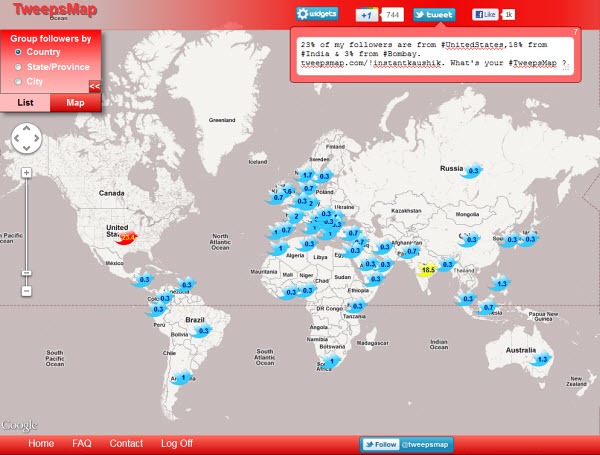Screen dimensions: 600x455
Task: Click the Ireland 0.7 bird marker
Action: point(277,197)
